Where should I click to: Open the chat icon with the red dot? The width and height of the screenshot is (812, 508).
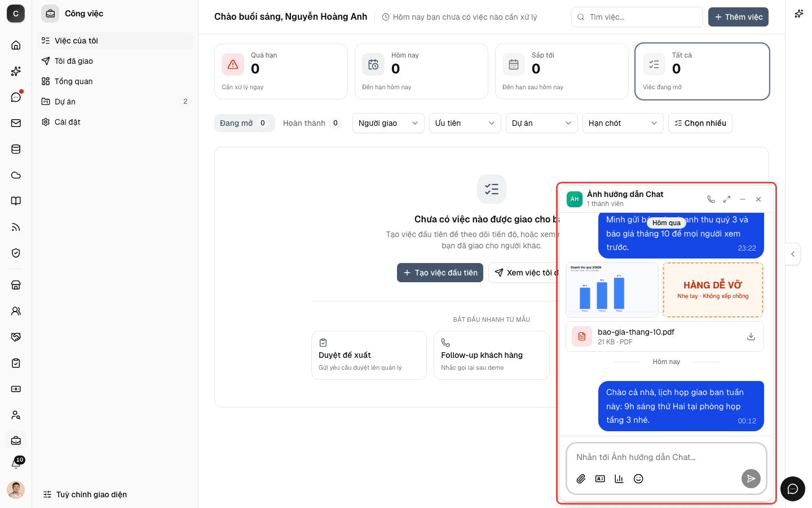(x=16, y=97)
